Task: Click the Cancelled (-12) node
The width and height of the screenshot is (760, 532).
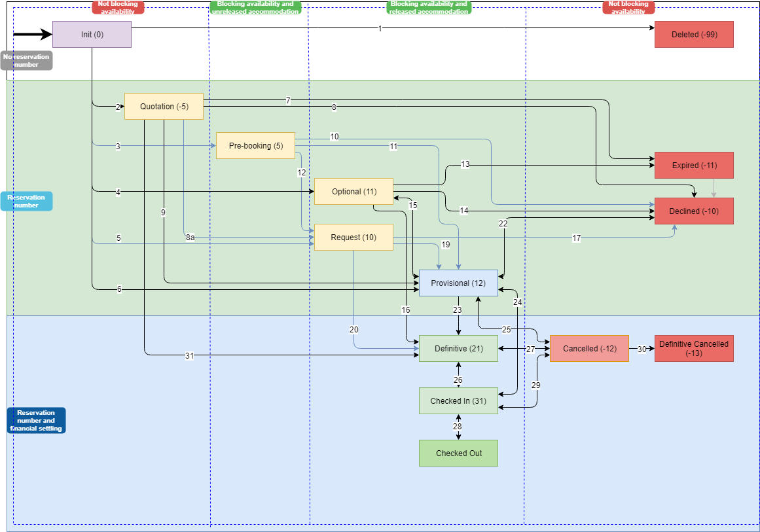Action: click(x=589, y=348)
